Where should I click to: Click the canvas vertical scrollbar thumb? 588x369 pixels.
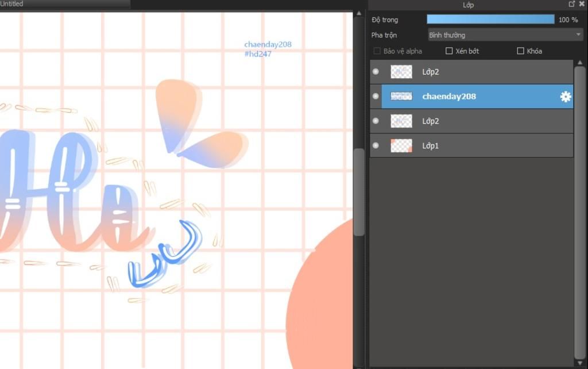(359, 192)
